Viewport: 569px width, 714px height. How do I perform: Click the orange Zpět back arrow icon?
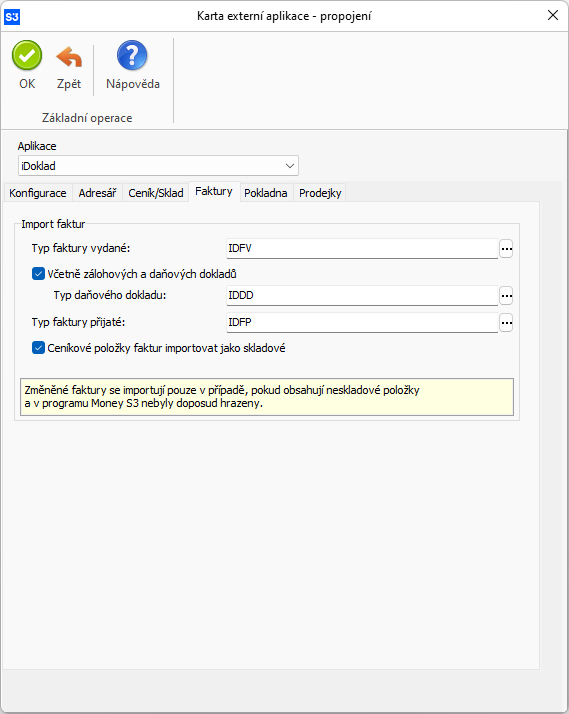pos(69,57)
